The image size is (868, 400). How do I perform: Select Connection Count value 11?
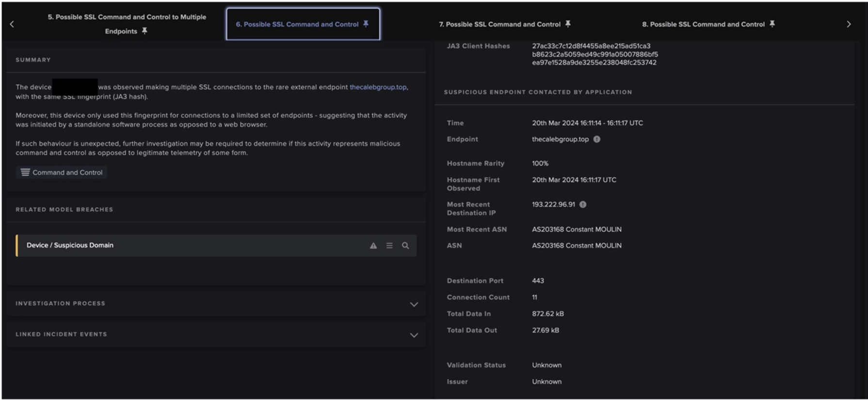pos(534,297)
